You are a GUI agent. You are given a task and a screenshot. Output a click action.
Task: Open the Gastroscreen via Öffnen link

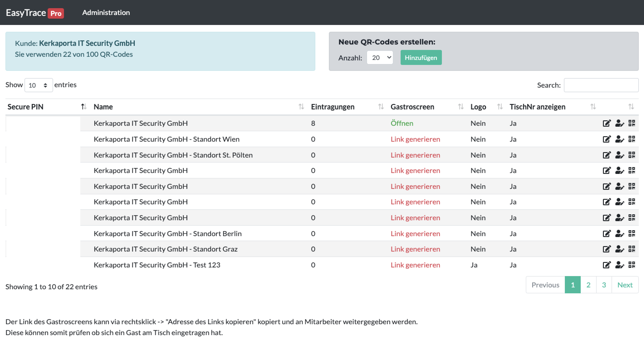[x=402, y=123]
